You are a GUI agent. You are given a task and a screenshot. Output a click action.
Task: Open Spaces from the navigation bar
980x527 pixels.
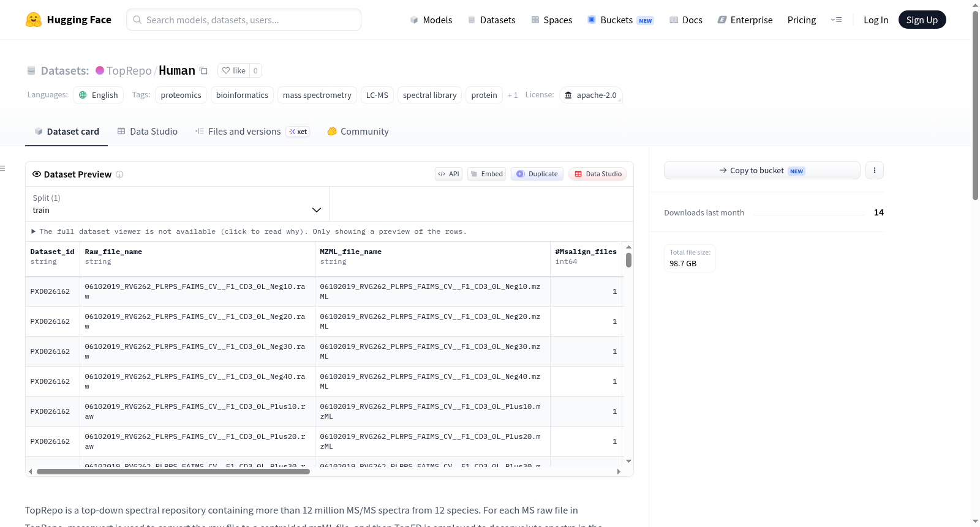(x=551, y=20)
